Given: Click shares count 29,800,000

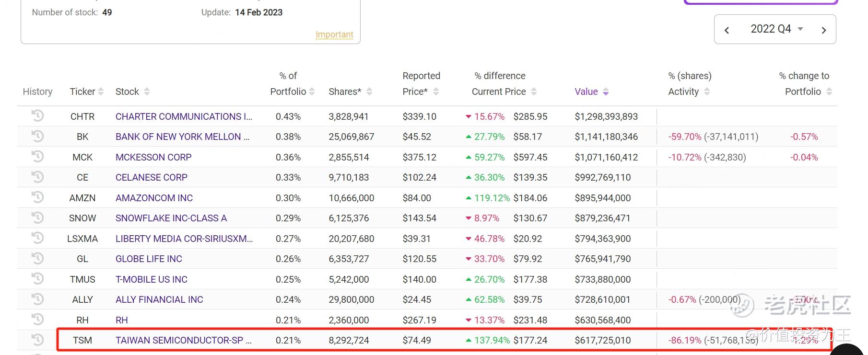Looking at the screenshot, I should pyautogui.click(x=351, y=299).
